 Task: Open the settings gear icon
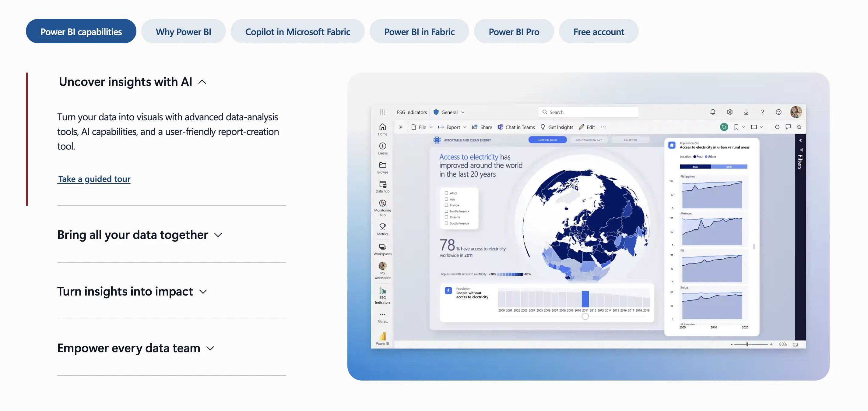coord(729,112)
